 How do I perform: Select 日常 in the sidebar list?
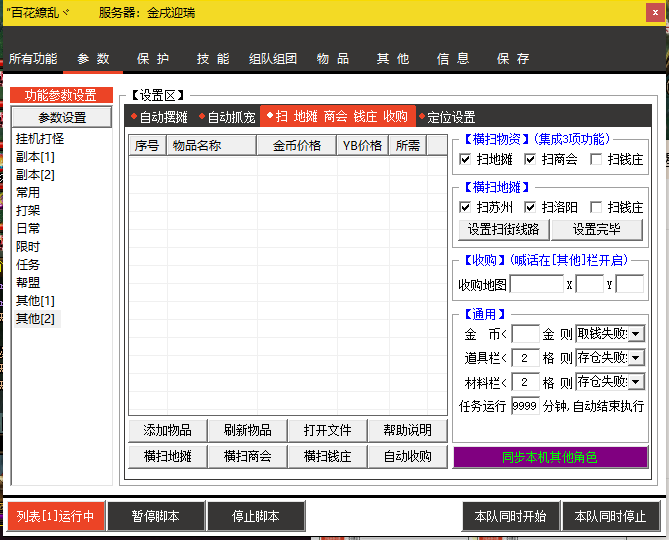(28, 228)
